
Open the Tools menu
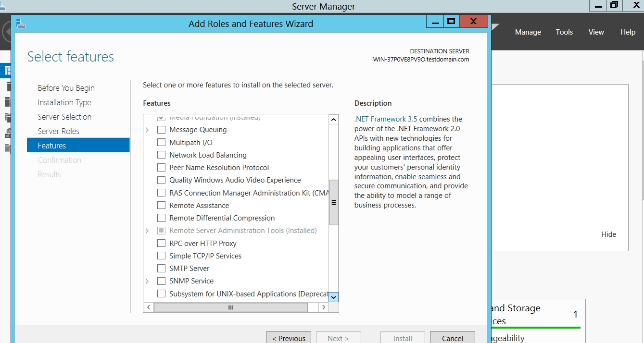[x=564, y=32]
